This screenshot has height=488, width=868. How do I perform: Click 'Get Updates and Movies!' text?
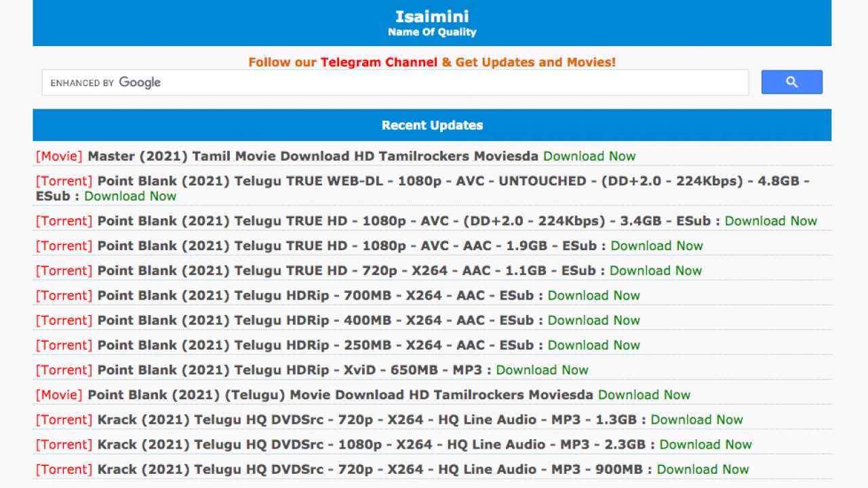(x=536, y=62)
